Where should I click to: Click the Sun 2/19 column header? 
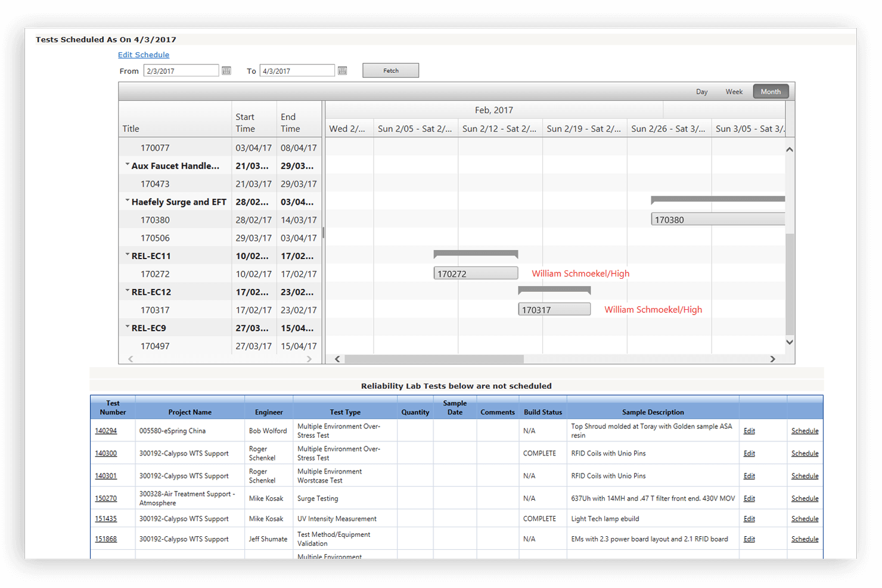click(585, 128)
